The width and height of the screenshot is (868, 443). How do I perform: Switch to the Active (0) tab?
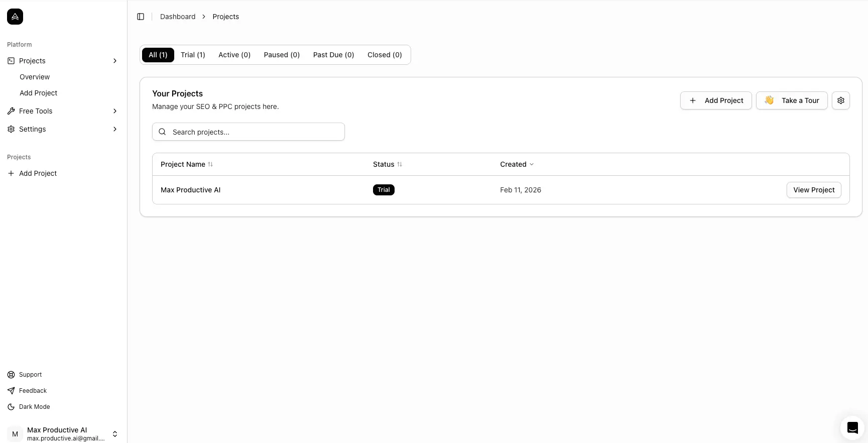234,55
